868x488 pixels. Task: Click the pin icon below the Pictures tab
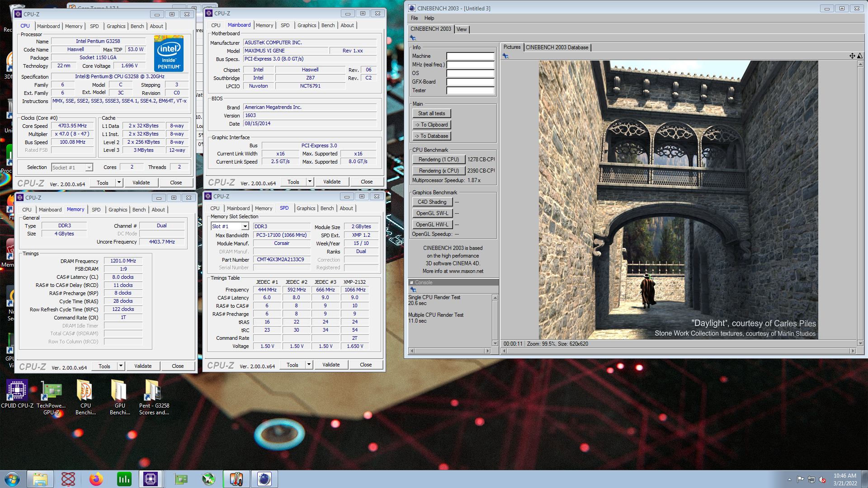(x=505, y=56)
